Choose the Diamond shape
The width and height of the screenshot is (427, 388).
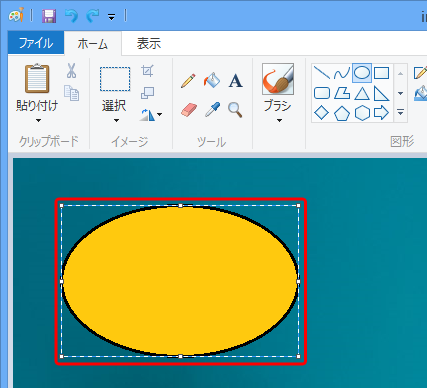tap(322, 113)
